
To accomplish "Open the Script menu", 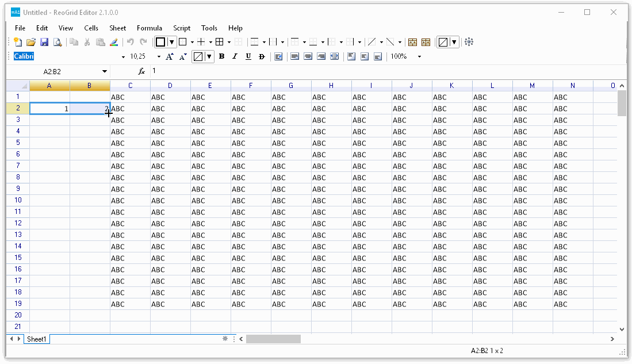I will [x=182, y=28].
